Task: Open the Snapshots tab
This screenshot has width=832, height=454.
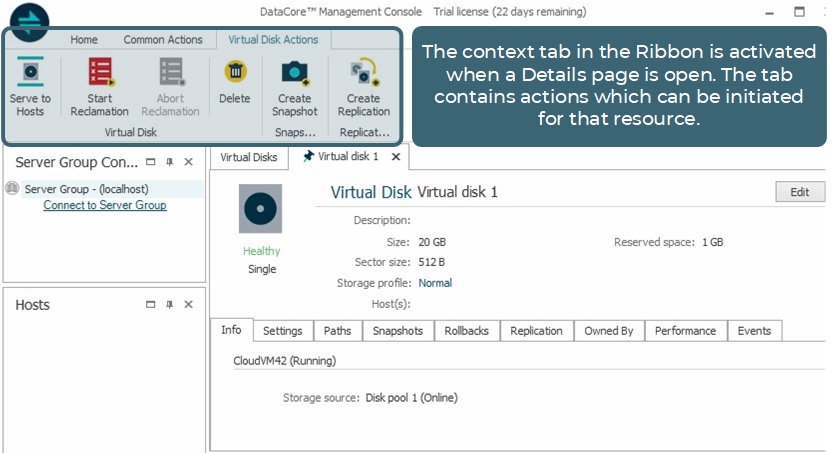Action: 397,331
